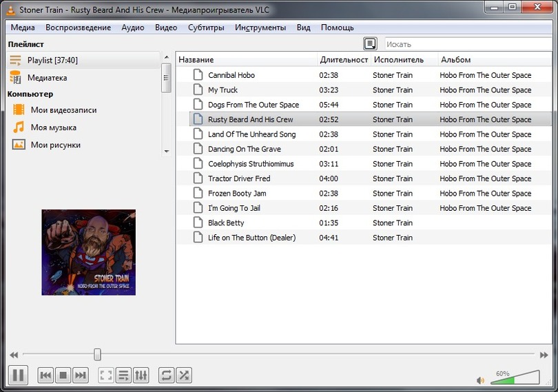The image size is (558, 392).
Task: Open the Помощь menu
Action: pos(338,28)
